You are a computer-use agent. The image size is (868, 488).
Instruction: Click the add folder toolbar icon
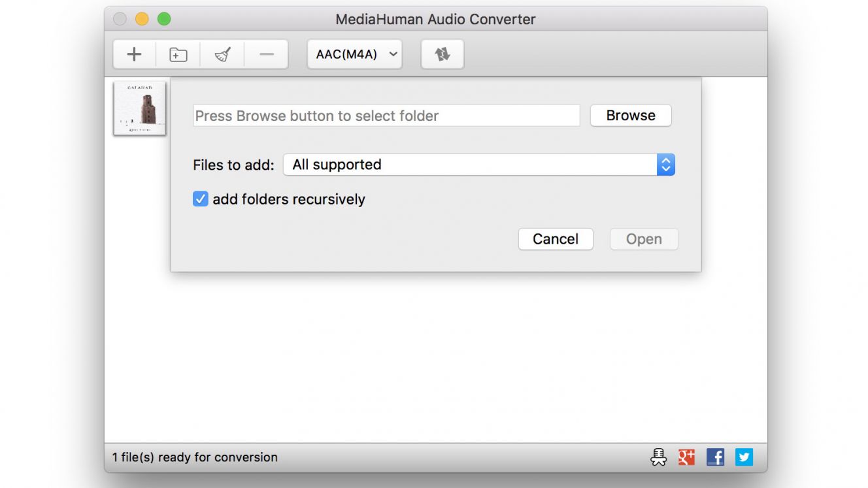(178, 54)
